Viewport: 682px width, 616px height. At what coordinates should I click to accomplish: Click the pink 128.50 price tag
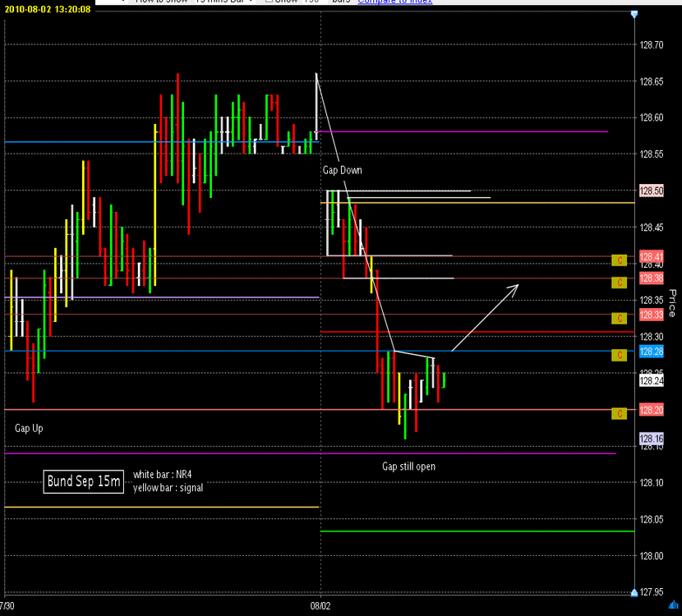(x=651, y=191)
